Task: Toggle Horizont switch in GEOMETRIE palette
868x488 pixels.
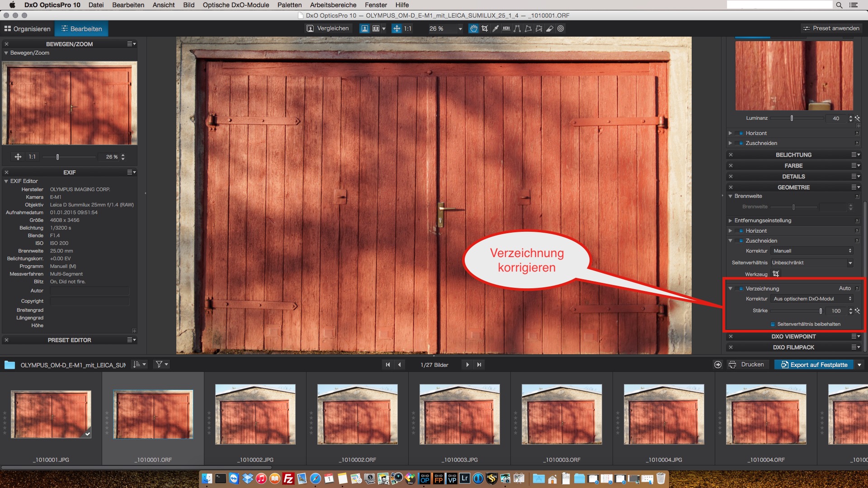Action: 740,231
